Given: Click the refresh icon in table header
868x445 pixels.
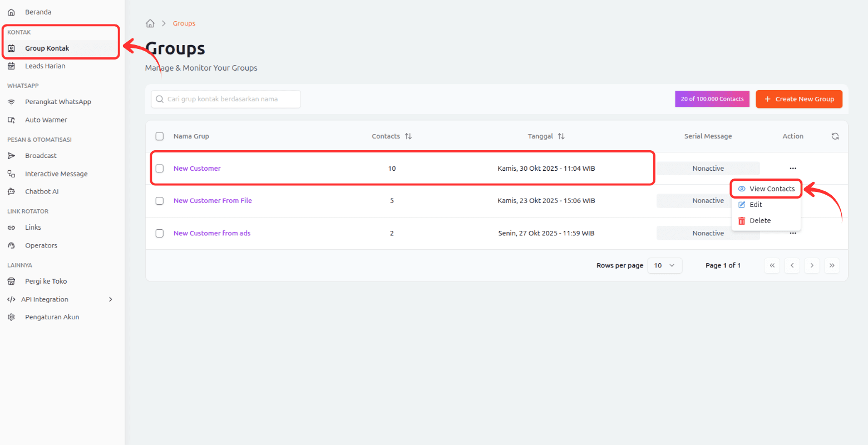Looking at the screenshot, I should [x=835, y=136].
